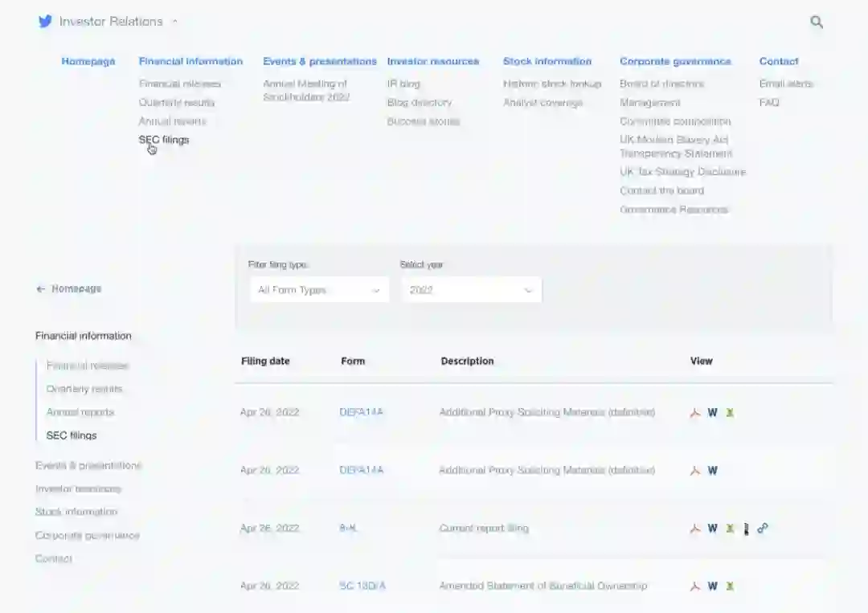This screenshot has height=613, width=868.
Task: Open UK Tax Strategy Disclosure link
Action: click(682, 172)
